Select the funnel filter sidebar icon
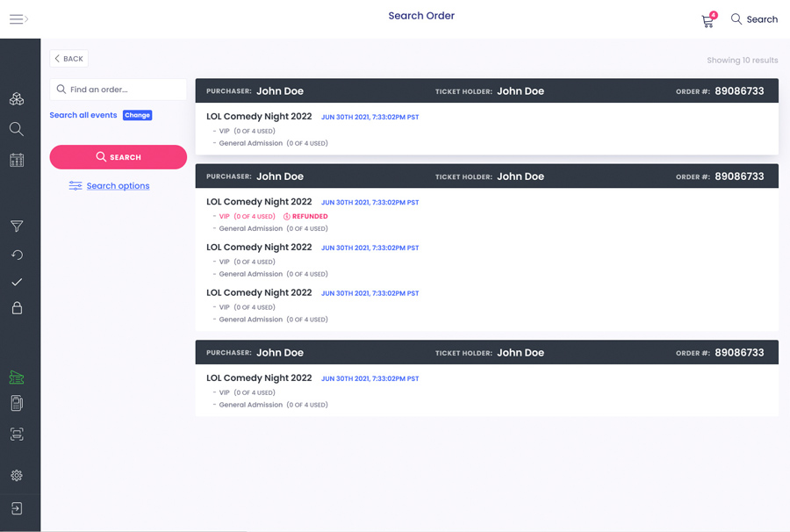 (x=17, y=226)
